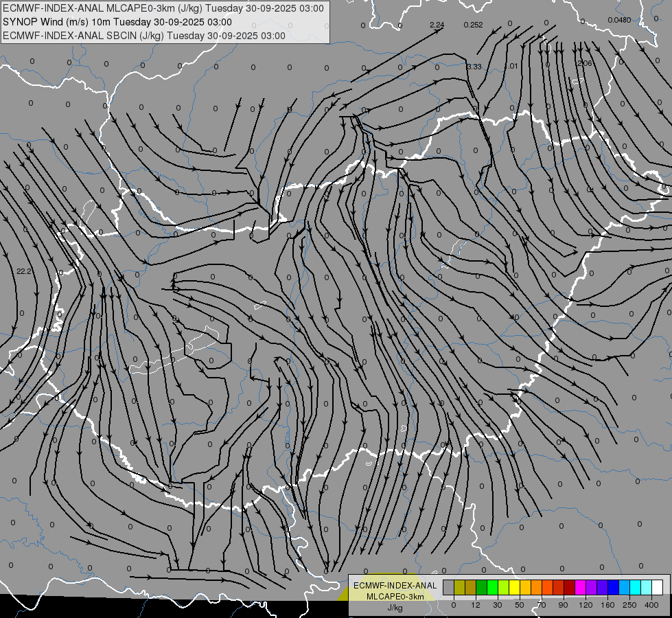
Task: Pick the lime yellow-green legend swatch
Action: coord(504,587)
